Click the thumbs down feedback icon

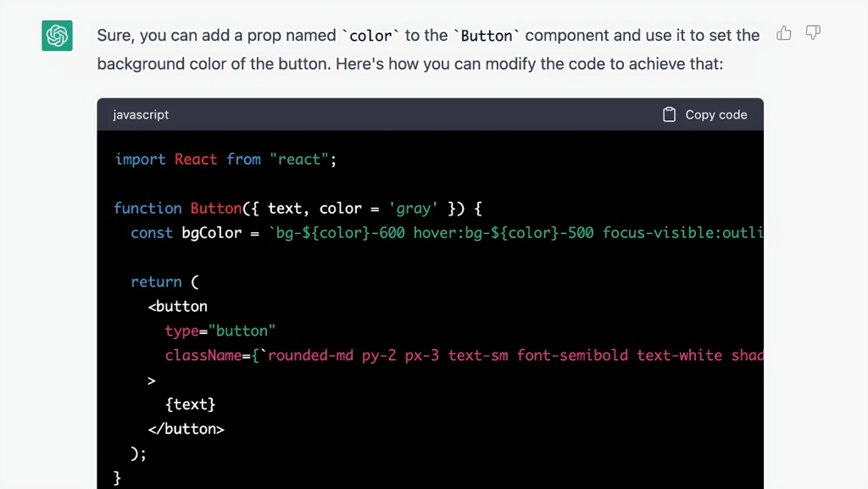813,33
